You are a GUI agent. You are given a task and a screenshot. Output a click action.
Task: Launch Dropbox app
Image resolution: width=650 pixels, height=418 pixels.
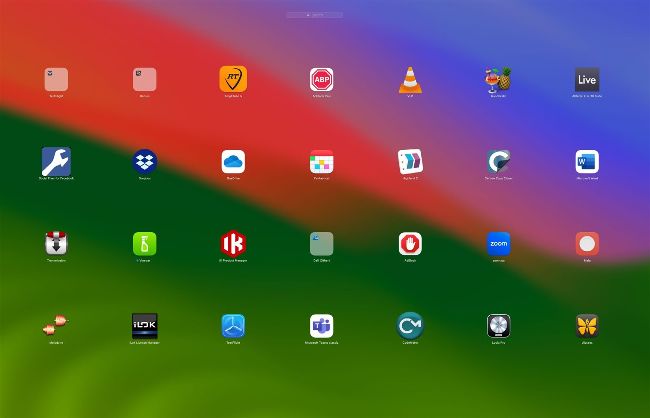(x=145, y=162)
